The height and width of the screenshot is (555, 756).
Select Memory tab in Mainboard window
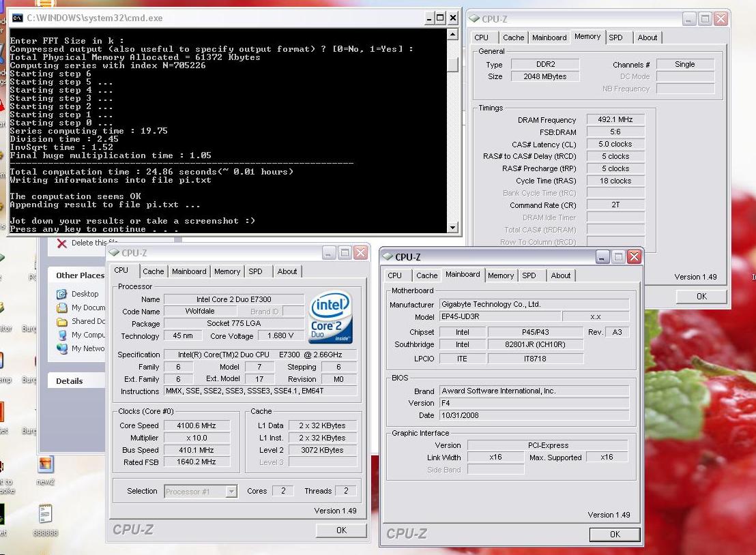point(501,275)
